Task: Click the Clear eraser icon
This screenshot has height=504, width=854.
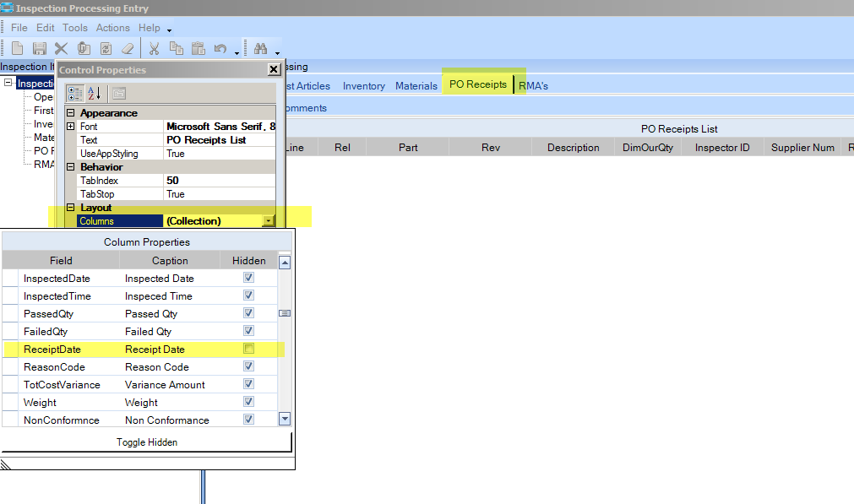Action: click(x=128, y=48)
